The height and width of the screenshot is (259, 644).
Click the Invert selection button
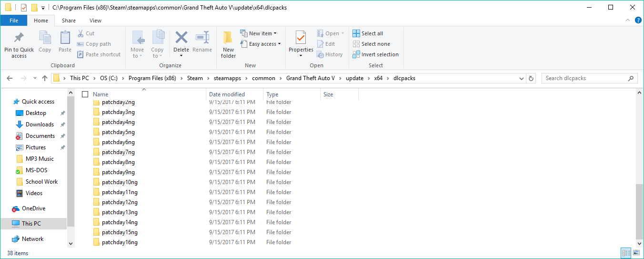pyautogui.click(x=375, y=54)
